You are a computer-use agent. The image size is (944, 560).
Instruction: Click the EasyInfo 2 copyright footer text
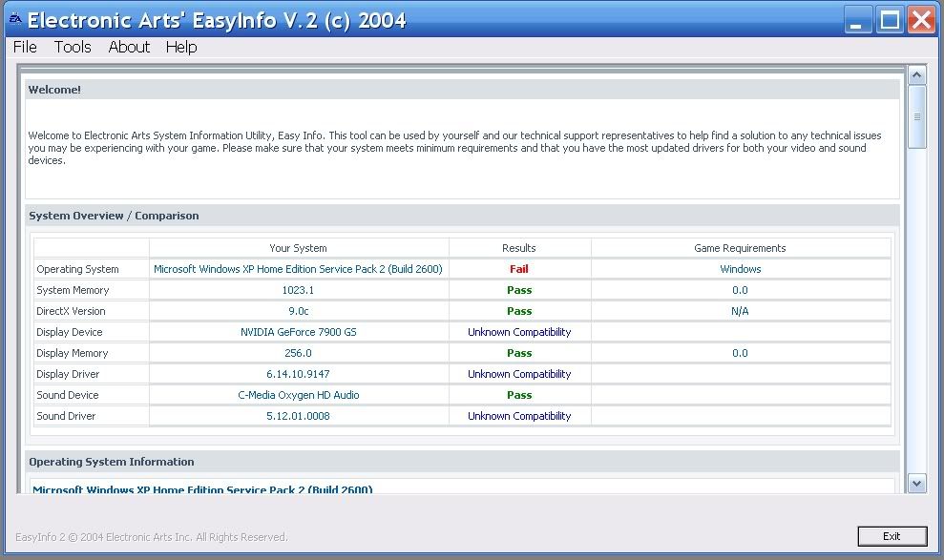point(151,536)
